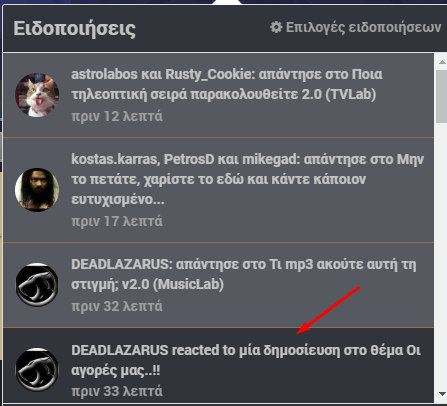Click the cat avatar of astrolabos
This screenshot has height=406, width=447.
[x=37, y=95]
